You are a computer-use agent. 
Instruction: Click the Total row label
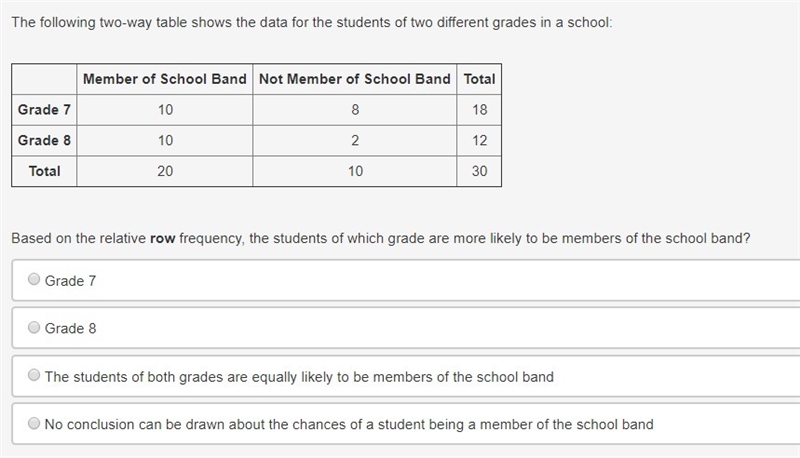point(44,171)
